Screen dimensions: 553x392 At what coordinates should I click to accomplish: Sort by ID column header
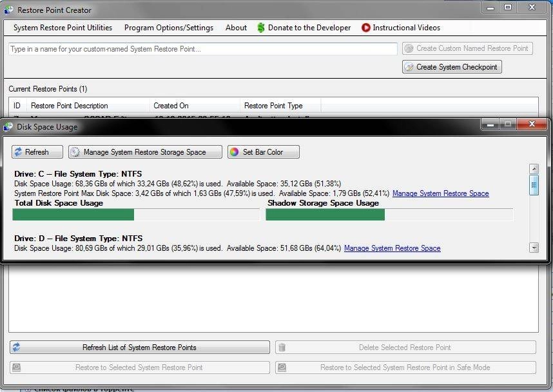(17, 106)
